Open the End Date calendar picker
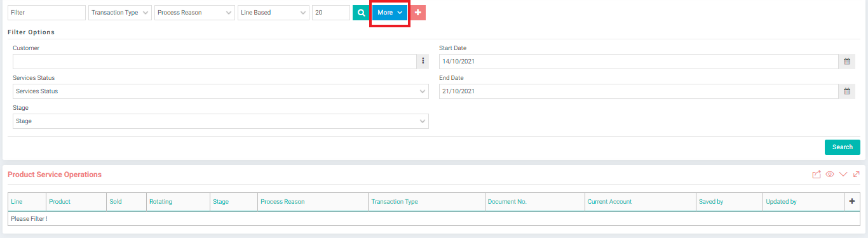 point(846,91)
